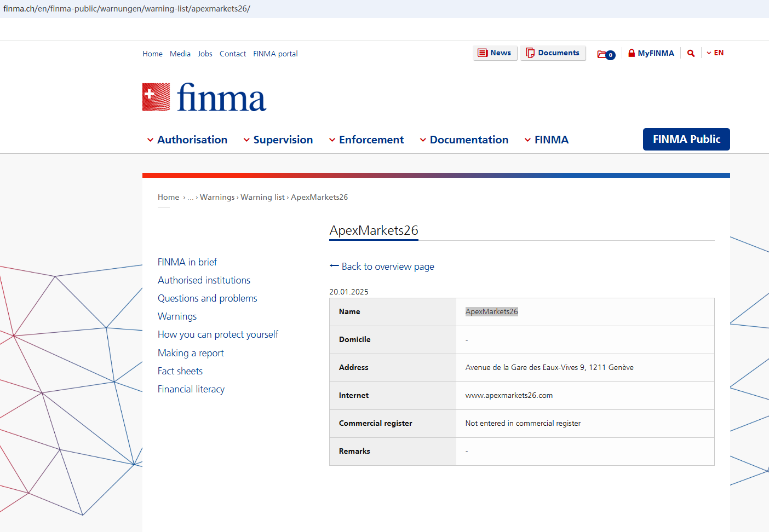Open the FINMA portal link

(x=276, y=54)
